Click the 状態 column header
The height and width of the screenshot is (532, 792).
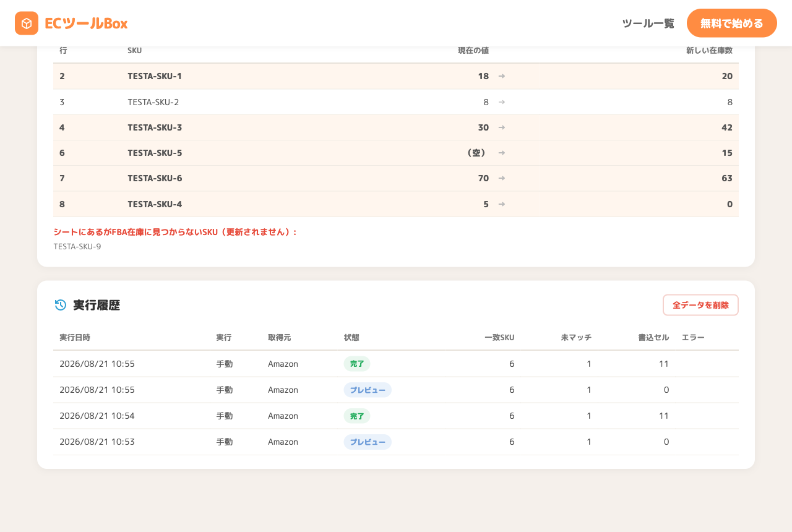351,337
